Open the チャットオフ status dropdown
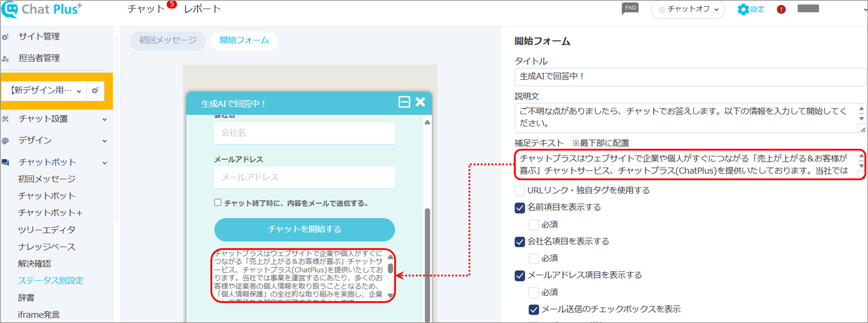Screen dimensions: 868x323 (x=688, y=9)
